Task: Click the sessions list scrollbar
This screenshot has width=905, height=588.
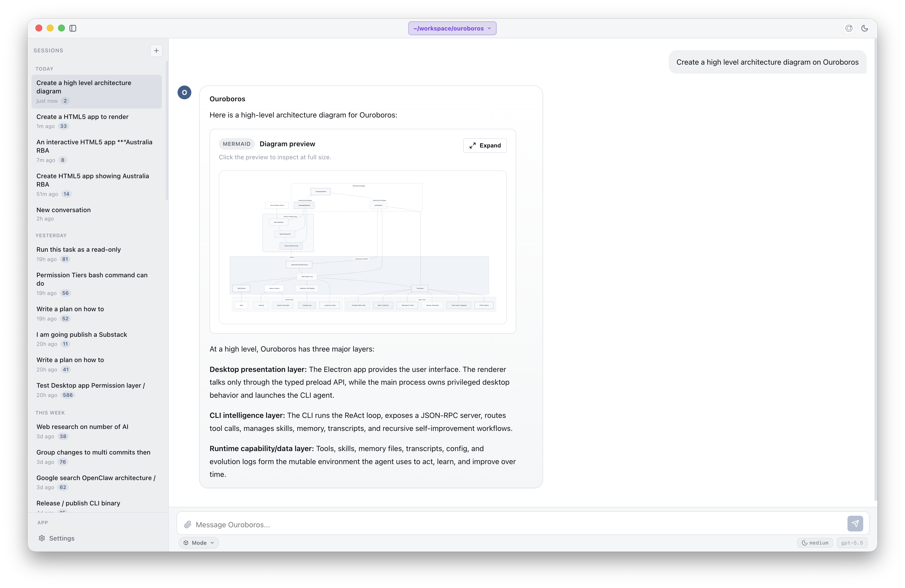Action: click(167, 130)
